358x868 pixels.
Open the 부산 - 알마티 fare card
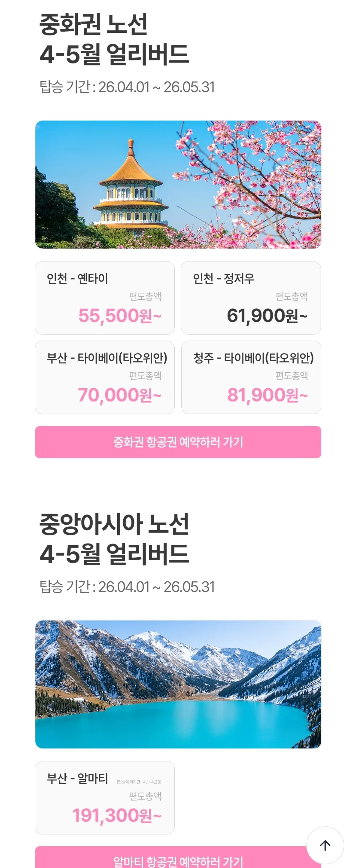[x=105, y=798]
